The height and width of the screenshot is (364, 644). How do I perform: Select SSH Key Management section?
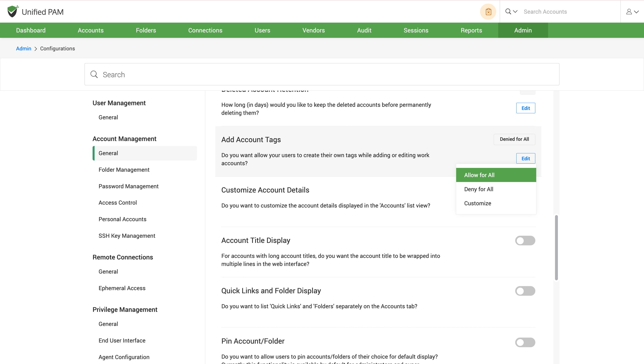tap(127, 236)
